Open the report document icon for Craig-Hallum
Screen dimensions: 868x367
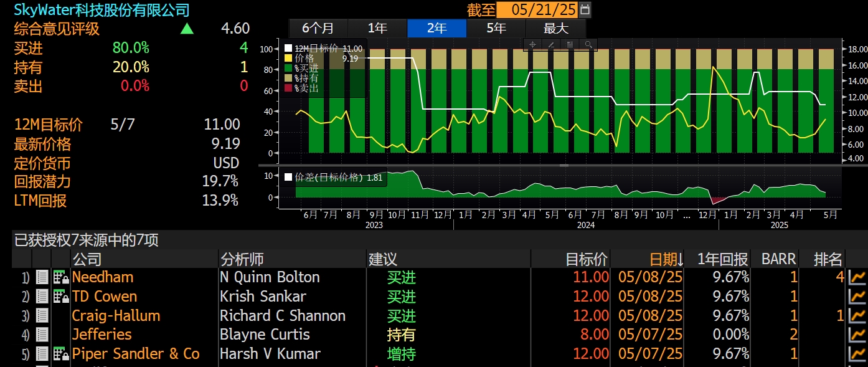[x=42, y=316]
